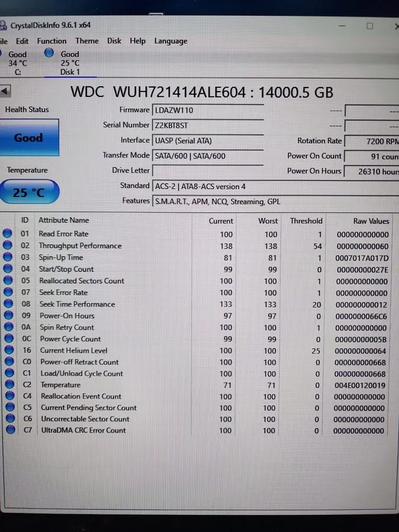Click the 25 °C temperature button
The width and height of the screenshot is (399, 532).
click(x=29, y=192)
